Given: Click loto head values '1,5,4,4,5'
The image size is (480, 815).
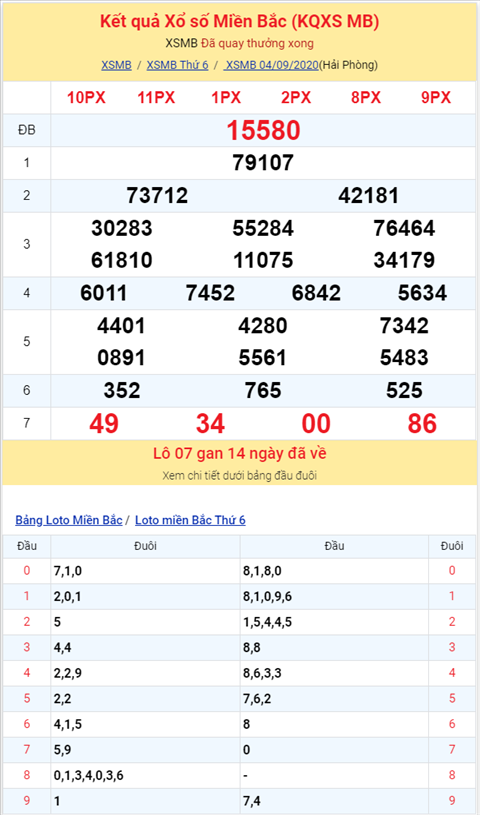Looking at the screenshot, I should [267, 622].
